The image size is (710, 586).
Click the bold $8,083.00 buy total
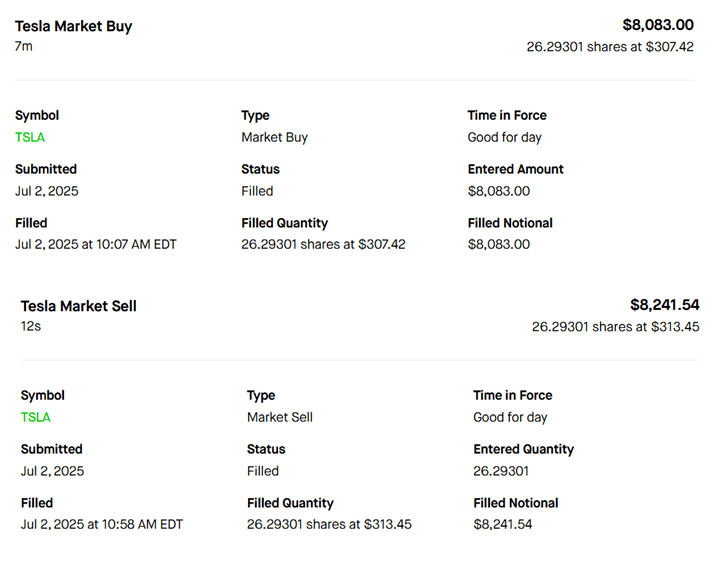click(x=657, y=25)
